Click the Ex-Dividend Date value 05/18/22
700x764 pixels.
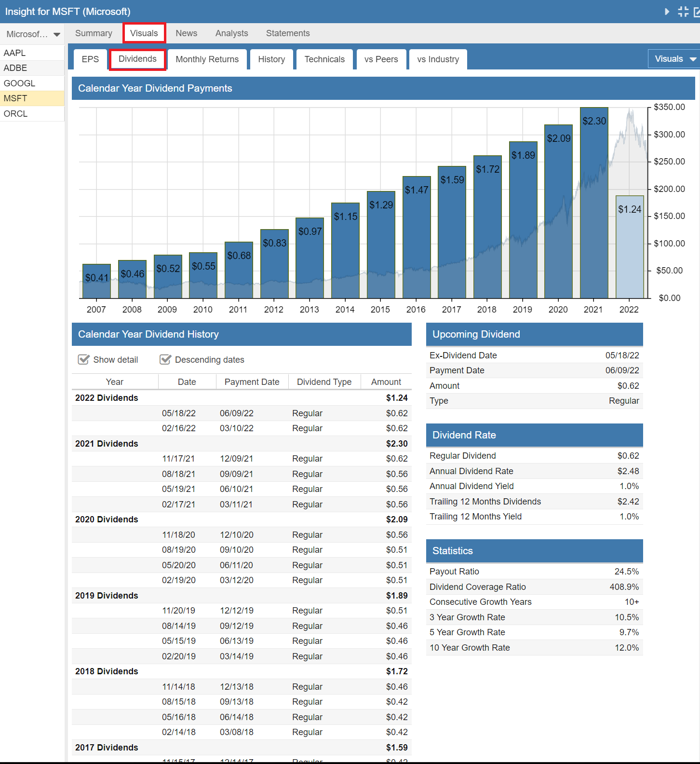[x=622, y=355]
